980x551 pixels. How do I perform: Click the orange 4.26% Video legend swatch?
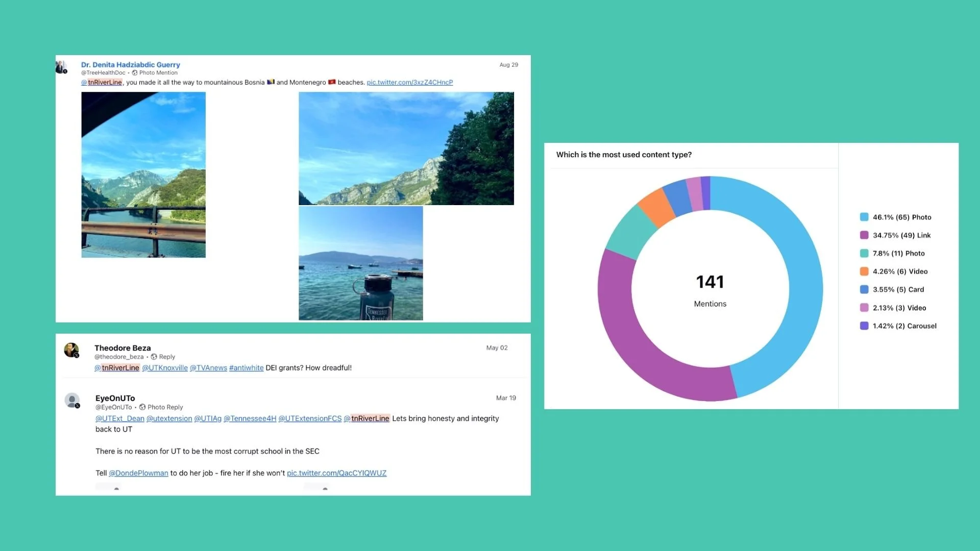[x=864, y=271]
